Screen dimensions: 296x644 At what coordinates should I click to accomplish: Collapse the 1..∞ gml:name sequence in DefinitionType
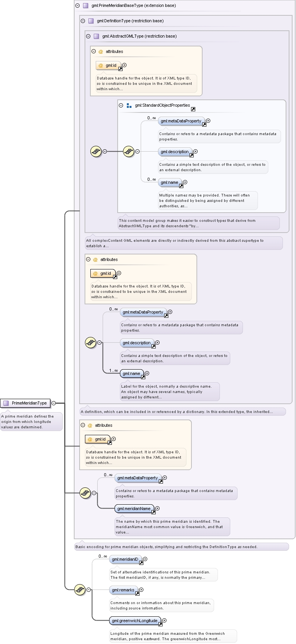[99, 342]
